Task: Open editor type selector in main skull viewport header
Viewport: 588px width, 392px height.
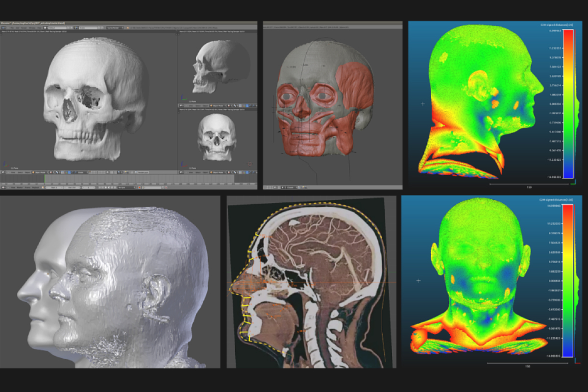Action: pyautogui.click(x=3, y=172)
